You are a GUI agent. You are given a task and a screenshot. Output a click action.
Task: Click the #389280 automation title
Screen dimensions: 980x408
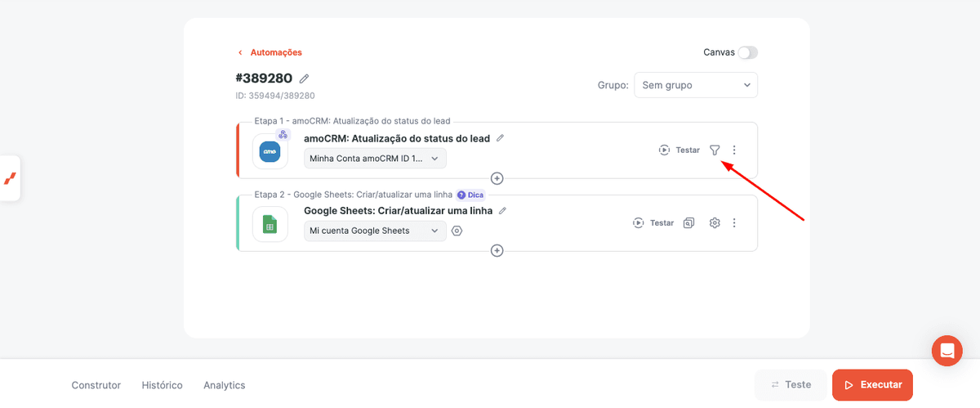264,78
